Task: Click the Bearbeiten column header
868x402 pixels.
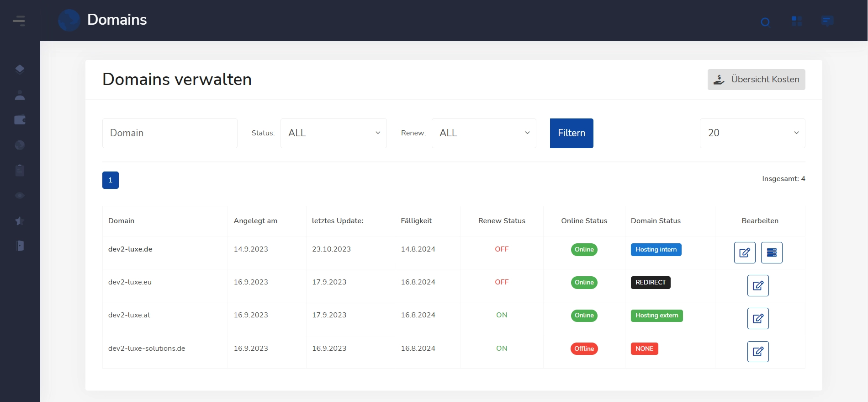Action: [x=760, y=221]
